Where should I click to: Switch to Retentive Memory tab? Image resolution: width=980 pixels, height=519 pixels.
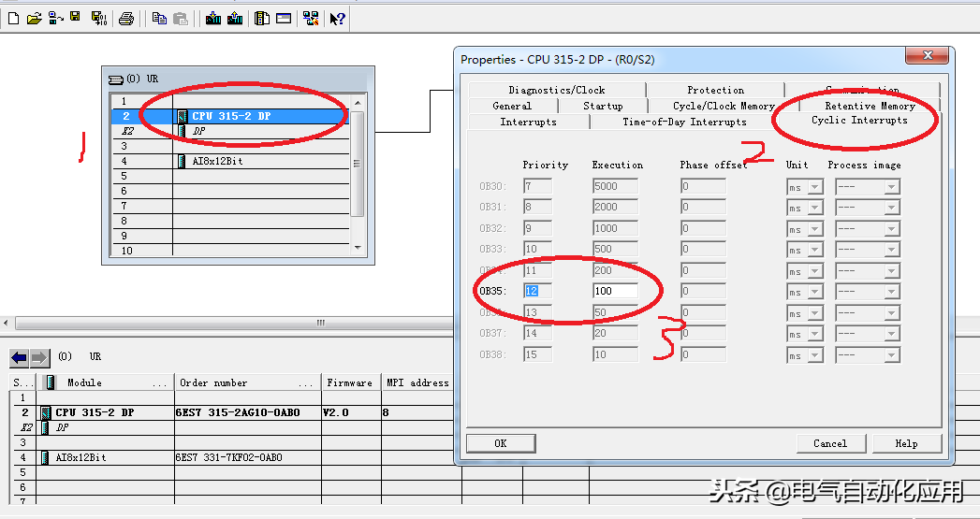(x=870, y=107)
